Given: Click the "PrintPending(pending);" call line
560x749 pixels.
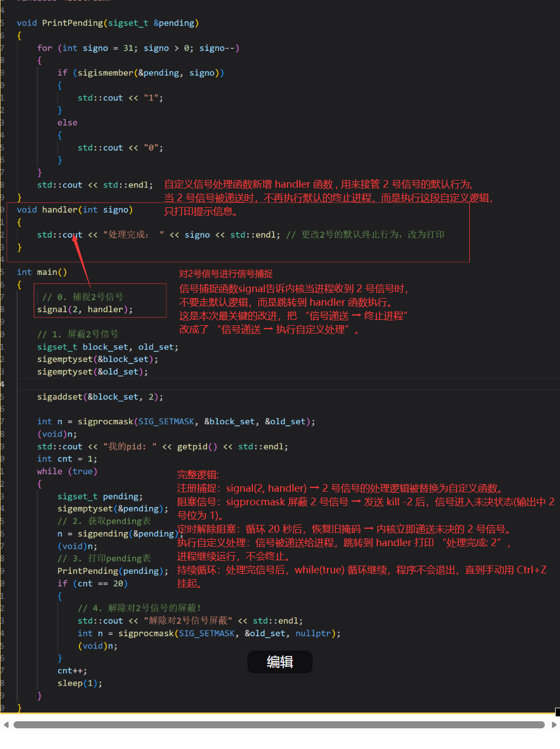Looking at the screenshot, I should [x=113, y=571].
